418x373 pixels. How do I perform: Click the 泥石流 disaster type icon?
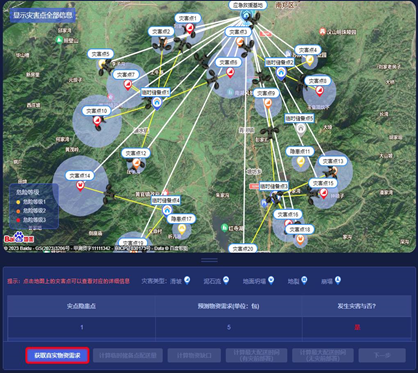click(226, 280)
